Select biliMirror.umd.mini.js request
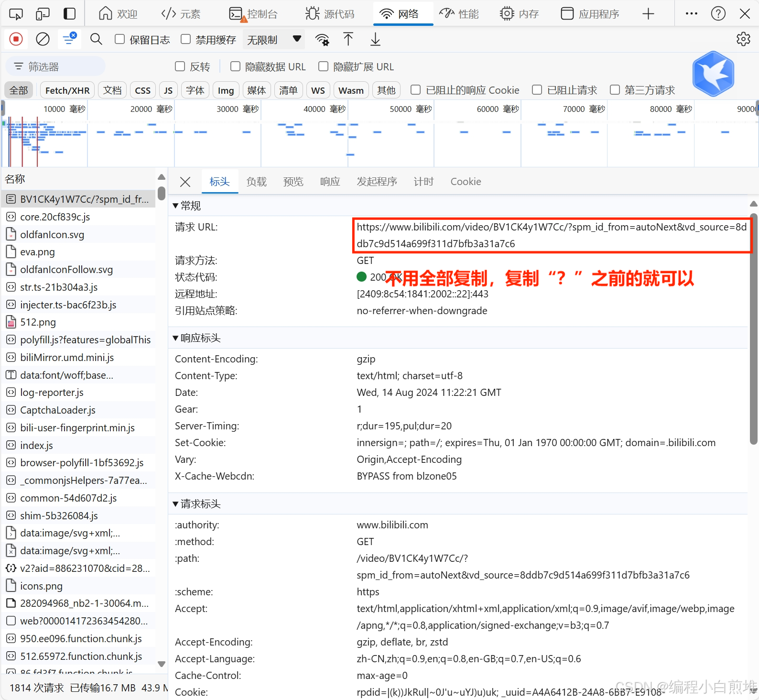 click(79, 357)
